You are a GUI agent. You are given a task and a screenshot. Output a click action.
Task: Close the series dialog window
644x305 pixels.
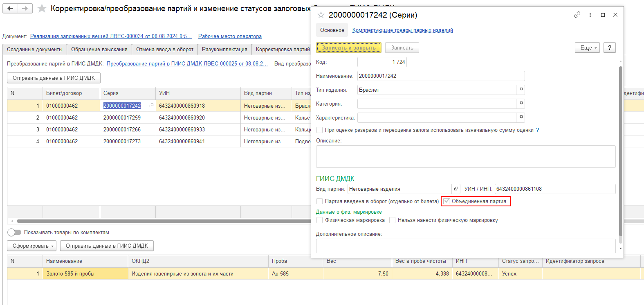(615, 15)
